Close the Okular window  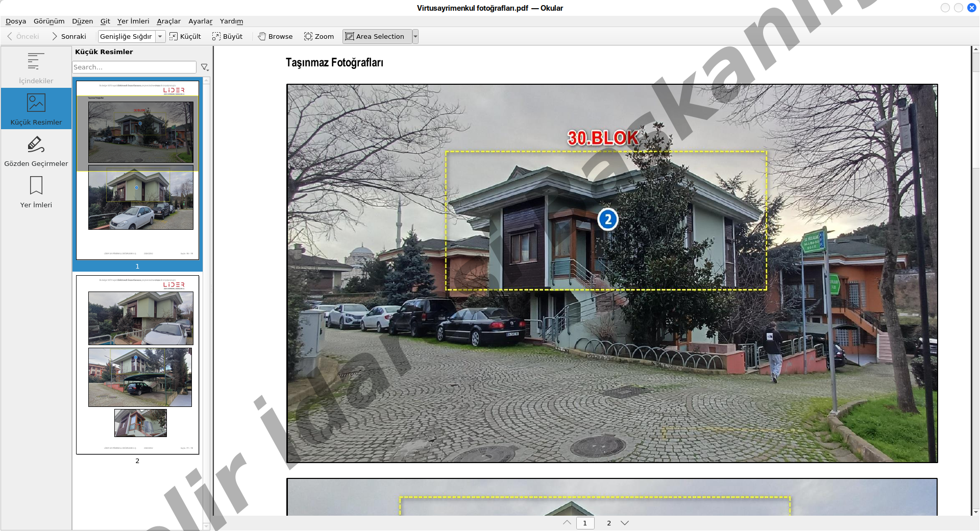[972, 8]
